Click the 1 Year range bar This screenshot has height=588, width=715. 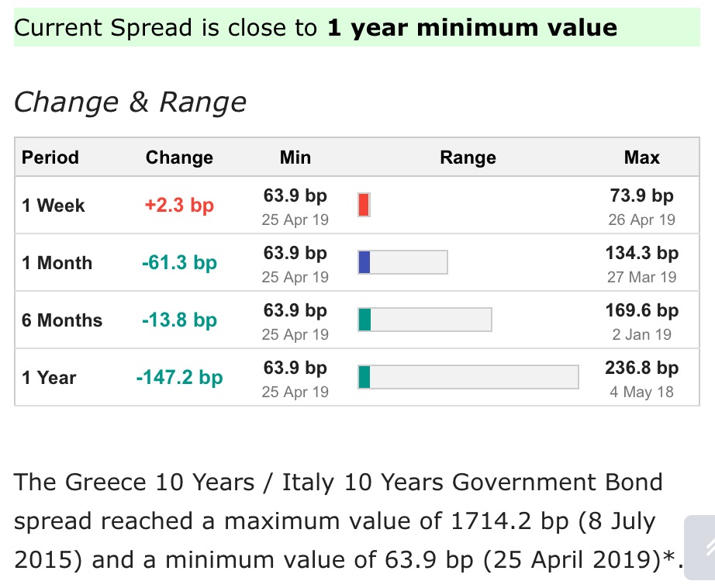point(468,378)
